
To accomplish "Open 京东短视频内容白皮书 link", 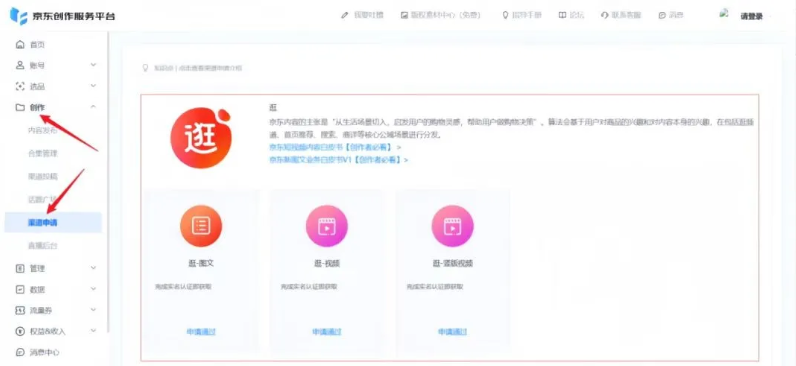I will tap(335, 147).
